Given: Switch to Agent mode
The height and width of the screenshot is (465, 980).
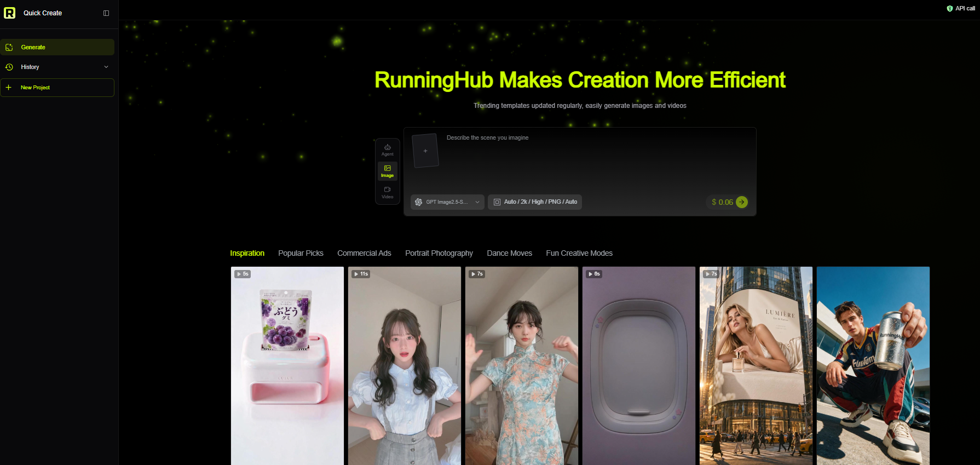Looking at the screenshot, I should [x=388, y=150].
